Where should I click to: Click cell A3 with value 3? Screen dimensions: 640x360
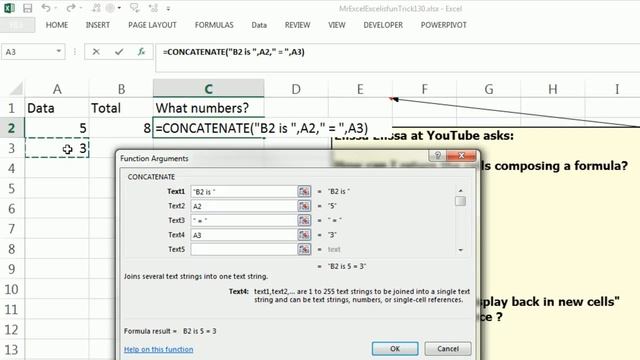pos(57,148)
